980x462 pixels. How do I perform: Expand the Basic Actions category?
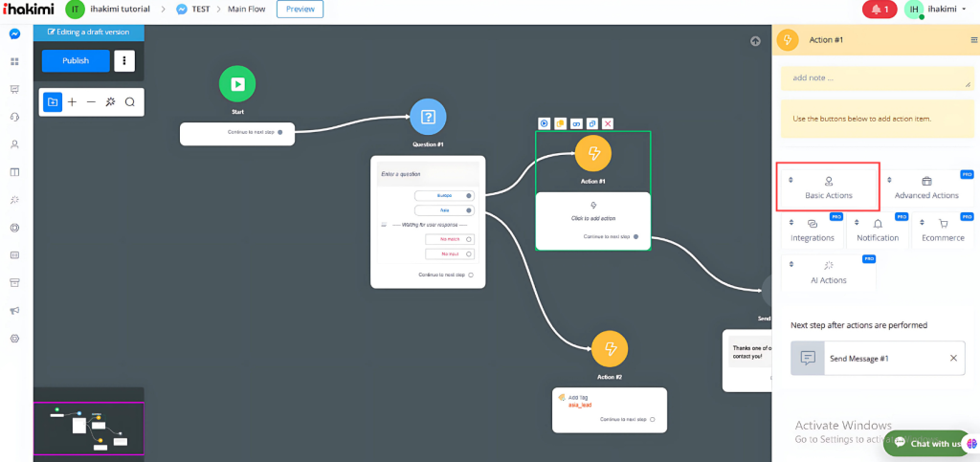click(828, 187)
